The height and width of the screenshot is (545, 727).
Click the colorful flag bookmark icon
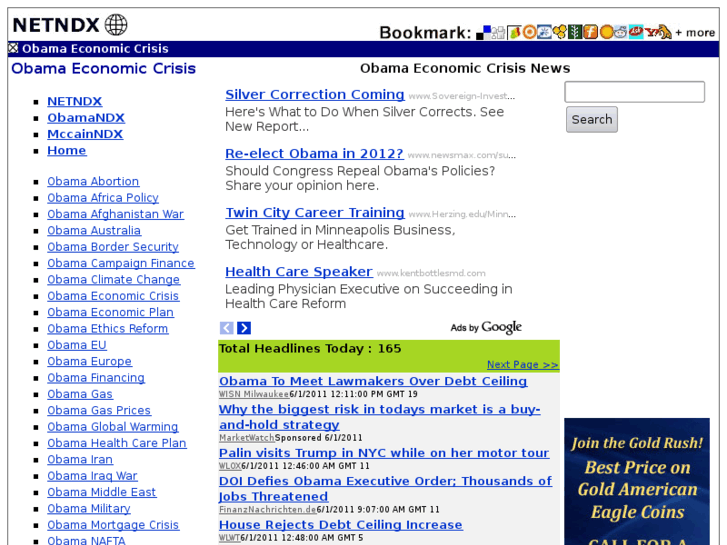coord(514,32)
